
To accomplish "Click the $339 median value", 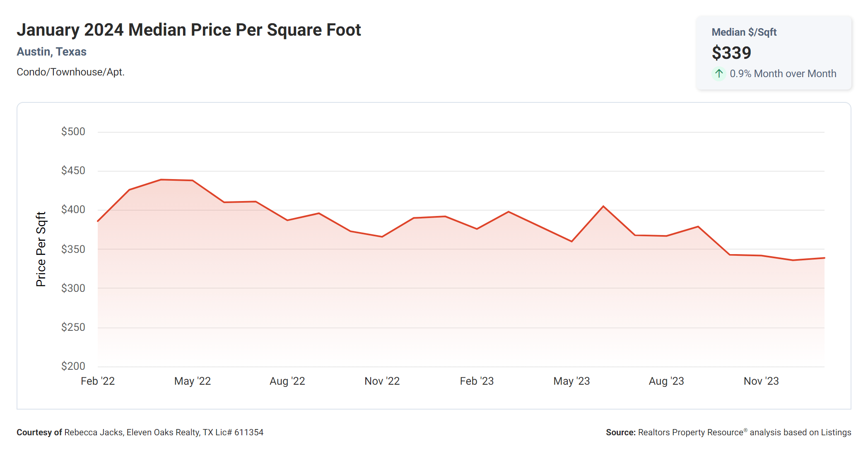I will tap(731, 53).
